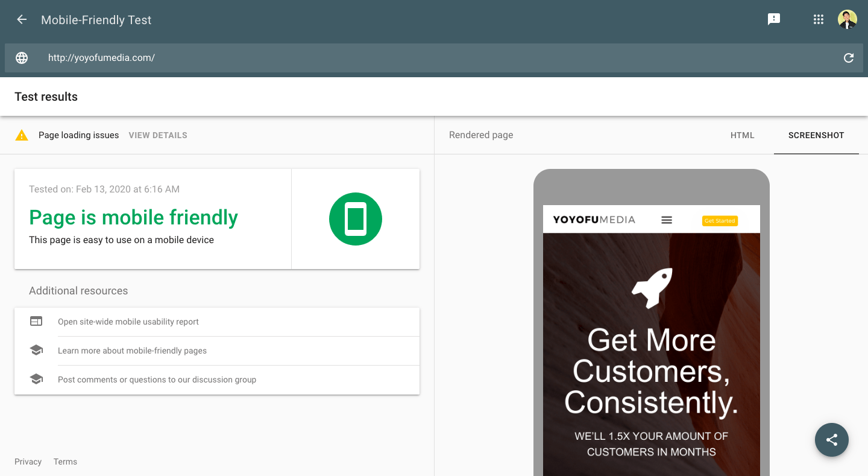Click the yellow warning triangle icon
Viewport: 868px width, 476px height.
22,135
